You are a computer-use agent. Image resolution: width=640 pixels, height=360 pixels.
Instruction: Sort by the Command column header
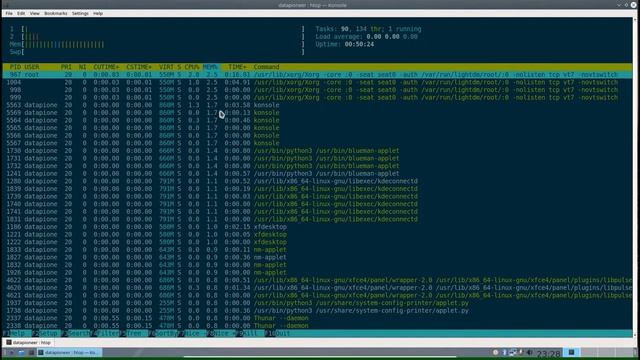pyautogui.click(x=266, y=67)
